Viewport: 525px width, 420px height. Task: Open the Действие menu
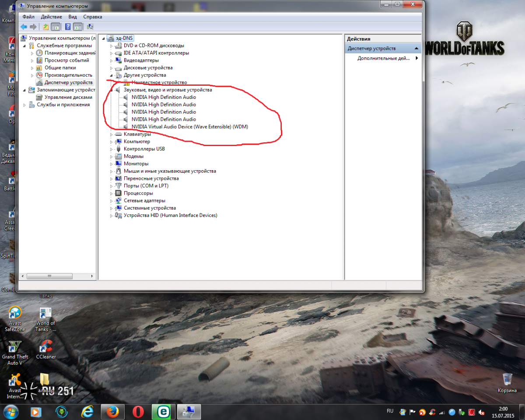(51, 17)
